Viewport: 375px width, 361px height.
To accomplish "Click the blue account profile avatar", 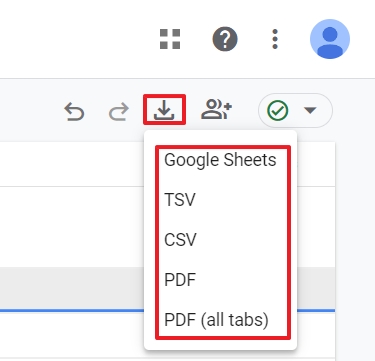I will tap(330, 39).
